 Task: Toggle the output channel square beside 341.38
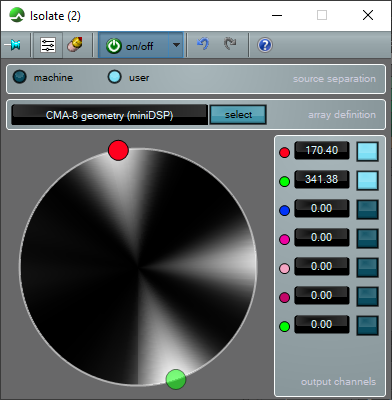point(367,181)
